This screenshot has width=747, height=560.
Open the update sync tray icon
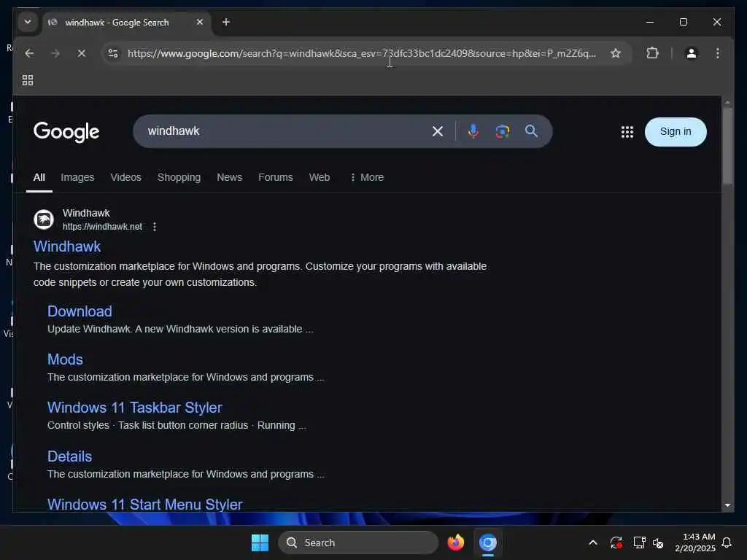(x=616, y=542)
